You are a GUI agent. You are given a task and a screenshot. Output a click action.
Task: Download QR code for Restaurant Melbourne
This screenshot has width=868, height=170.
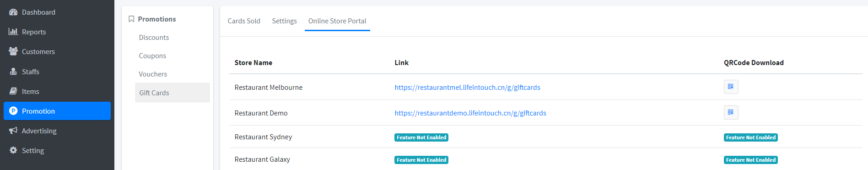(731, 87)
